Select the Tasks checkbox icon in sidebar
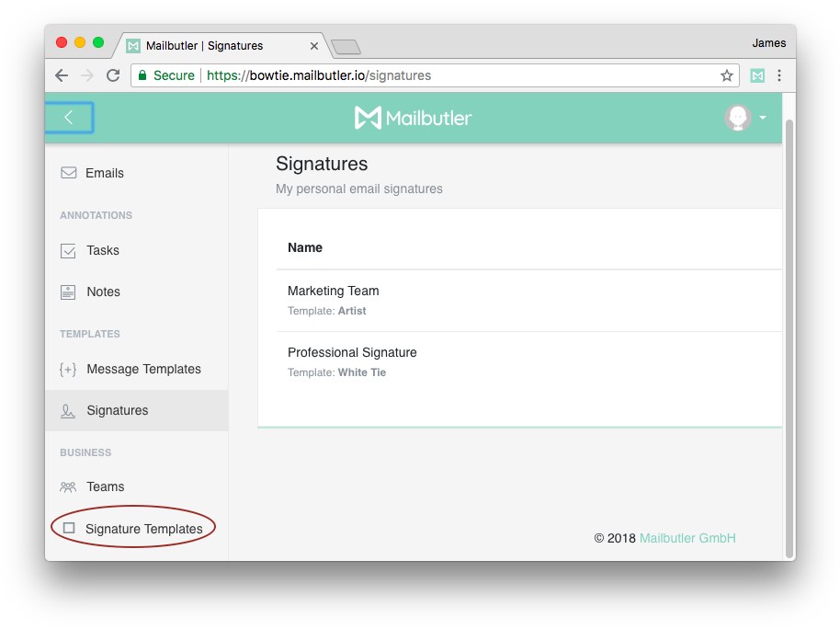 click(68, 250)
